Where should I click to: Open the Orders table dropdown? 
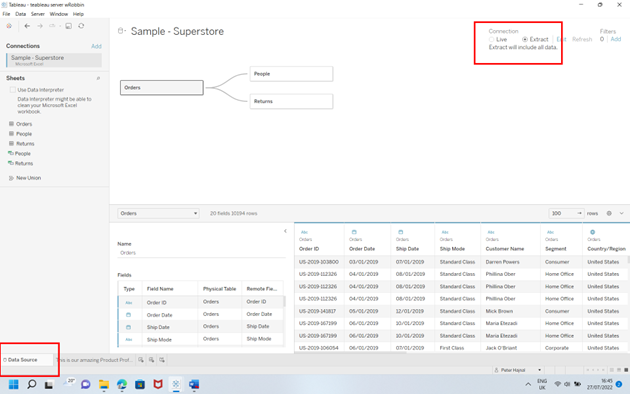point(158,213)
